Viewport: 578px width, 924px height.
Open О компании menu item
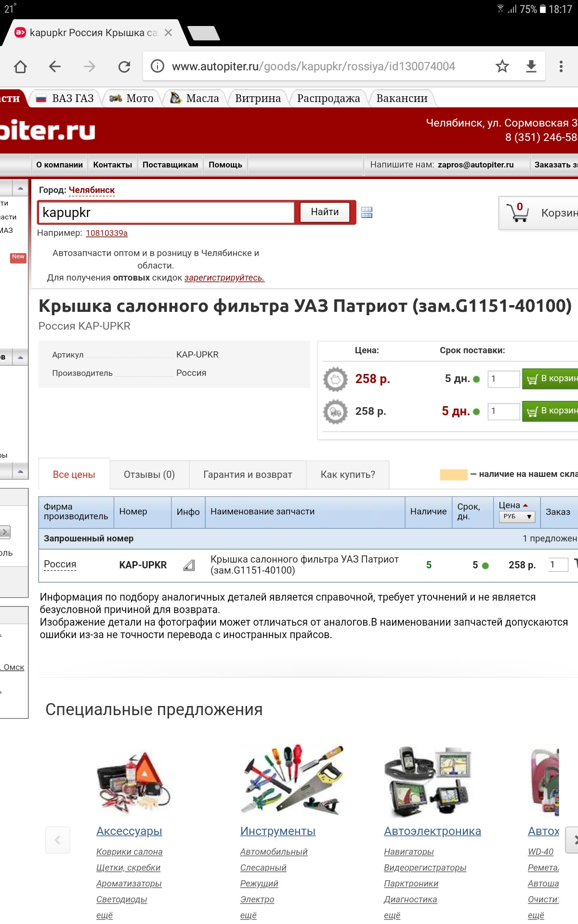pos(60,165)
